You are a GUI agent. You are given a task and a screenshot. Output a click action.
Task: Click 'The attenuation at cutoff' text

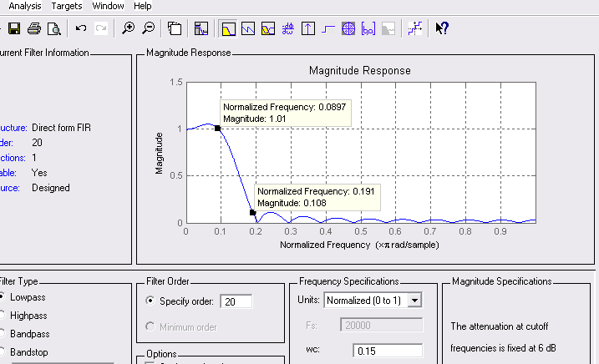(x=500, y=326)
